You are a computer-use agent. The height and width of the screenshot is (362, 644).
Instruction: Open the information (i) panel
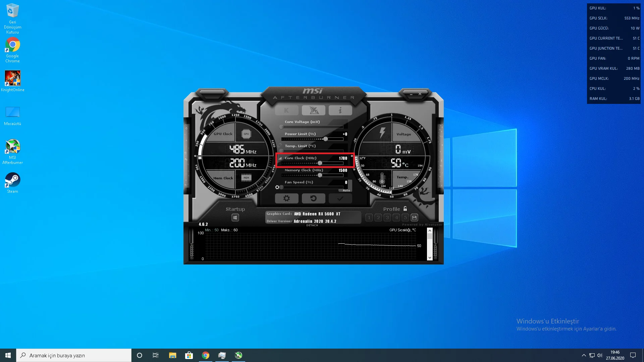340,110
